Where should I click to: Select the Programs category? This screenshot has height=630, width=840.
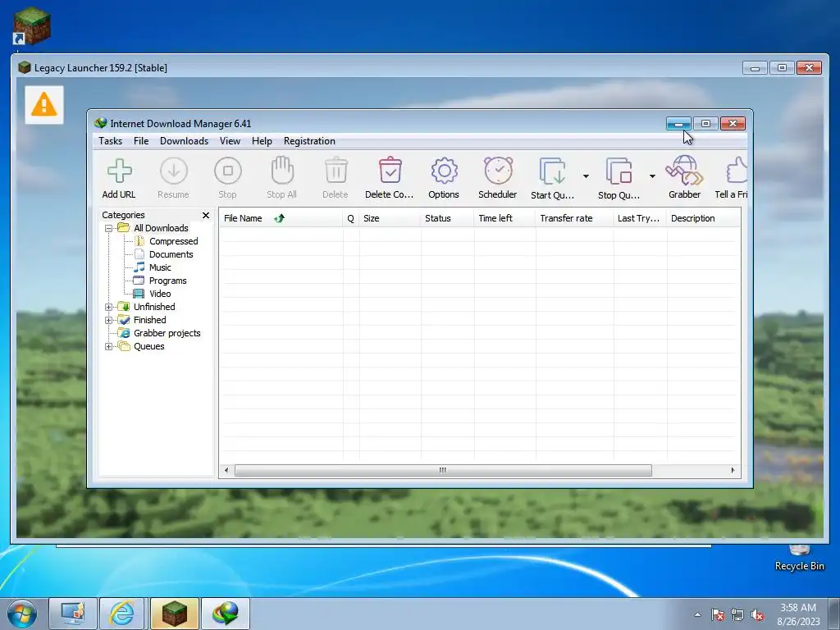[167, 281]
